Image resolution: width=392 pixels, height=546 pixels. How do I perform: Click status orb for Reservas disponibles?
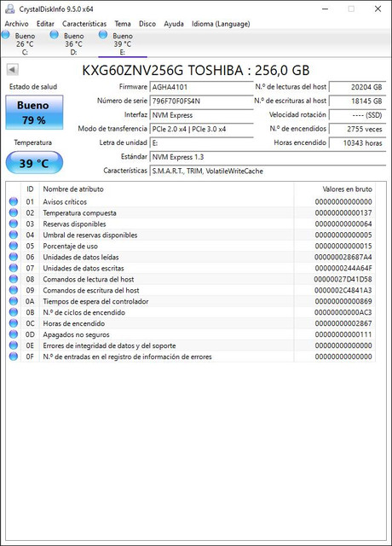pos(14,224)
